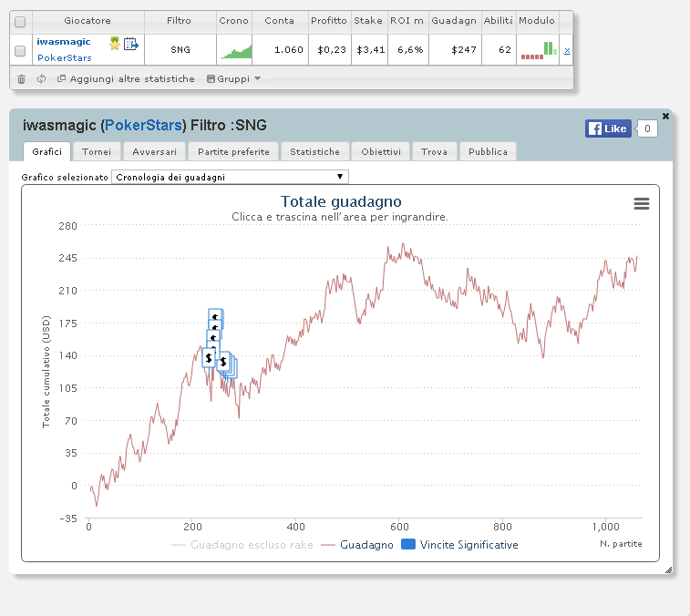The height and width of the screenshot is (616, 690).
Task: Click the Giocatore column header
Action: (88, 21)
